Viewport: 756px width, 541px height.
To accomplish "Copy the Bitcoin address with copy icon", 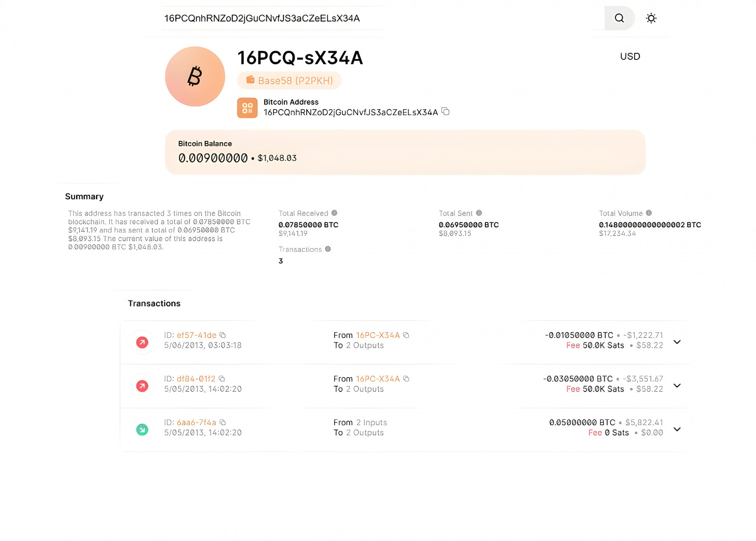I will tap(445, 112).
